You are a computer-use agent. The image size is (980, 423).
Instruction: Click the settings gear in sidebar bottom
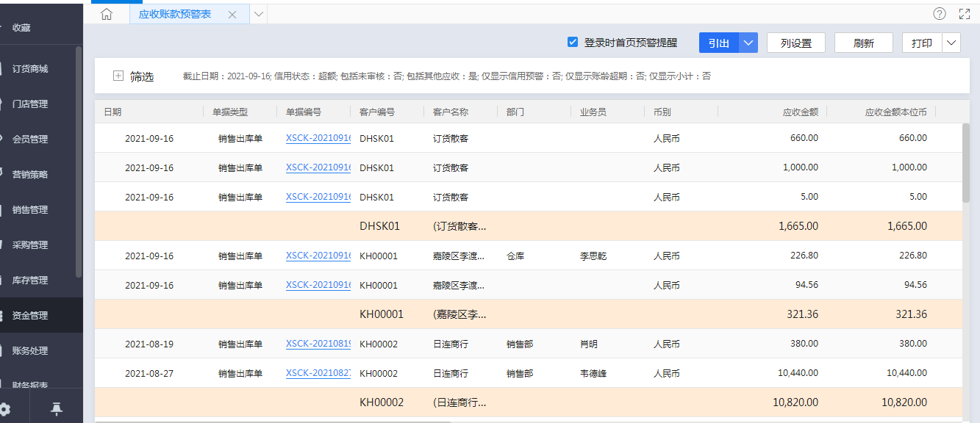(5, 409)
